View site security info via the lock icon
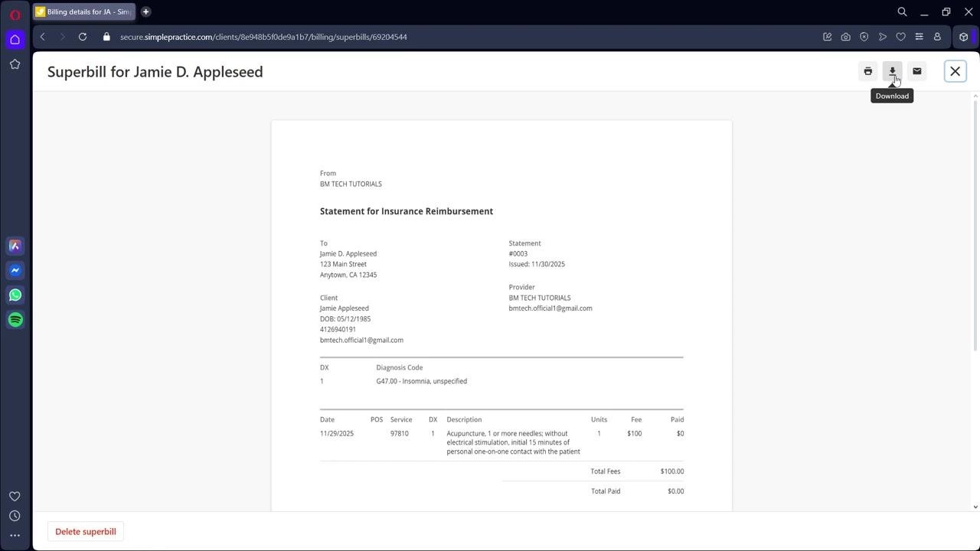980x551 pixels. 106,37
